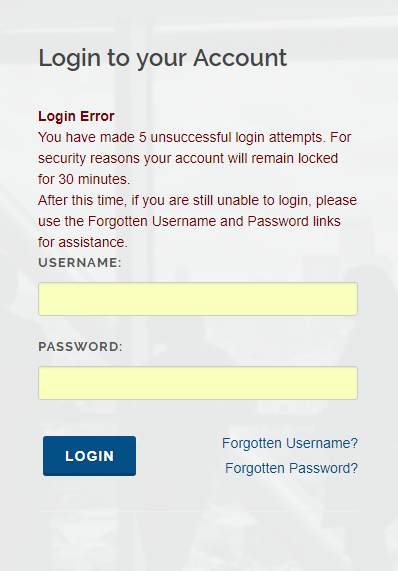Image resolution: width=398 pixels, height=571 pixels.
Task: Click the 'After this time' error paragraph
Action: click(x=197, y=221)
